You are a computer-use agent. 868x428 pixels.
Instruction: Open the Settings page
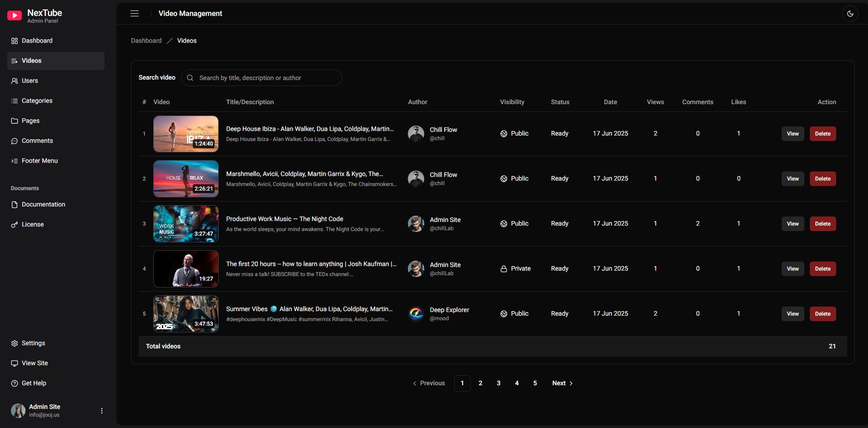(x=33, y=343)
